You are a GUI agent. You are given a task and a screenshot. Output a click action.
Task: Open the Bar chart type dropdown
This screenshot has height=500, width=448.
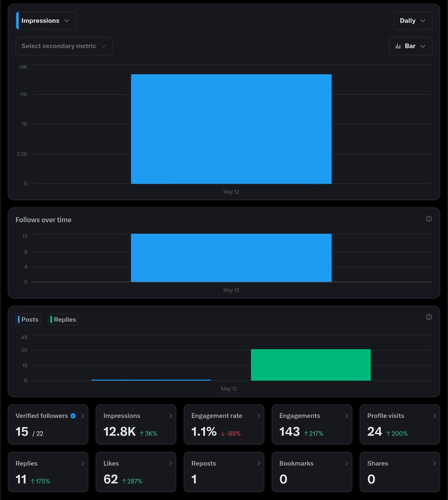[x=410, y=46]
